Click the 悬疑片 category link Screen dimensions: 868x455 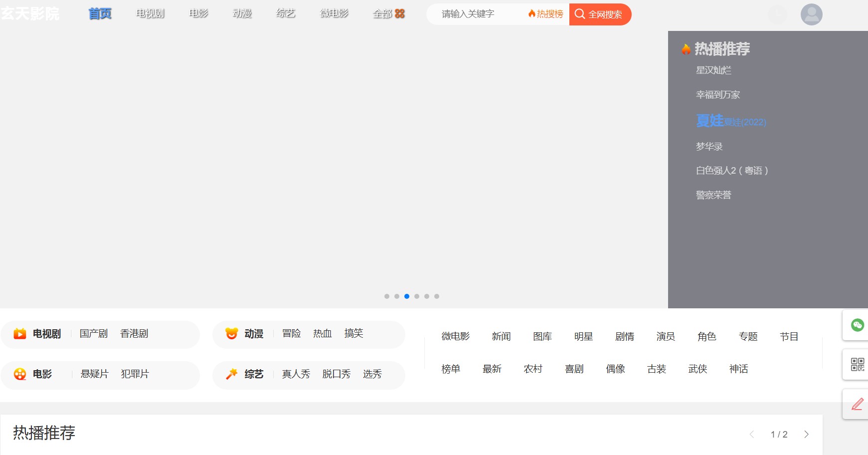click(94, 374)
